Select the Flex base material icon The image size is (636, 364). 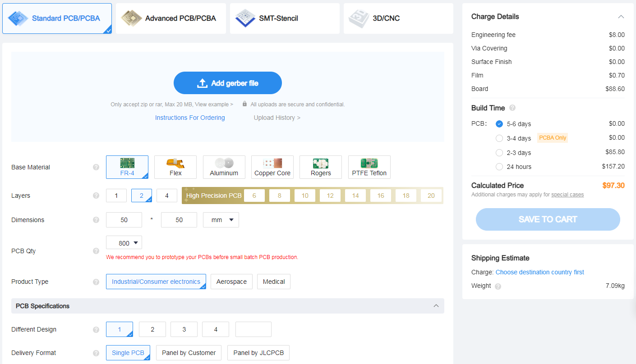tap(175, 167)
